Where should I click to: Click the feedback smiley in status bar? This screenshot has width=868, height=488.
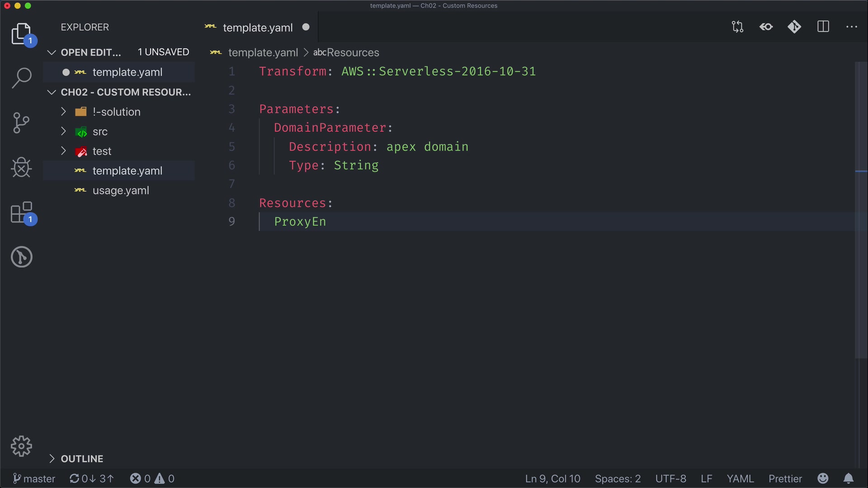pyautogui.click(x=823, y=479)
